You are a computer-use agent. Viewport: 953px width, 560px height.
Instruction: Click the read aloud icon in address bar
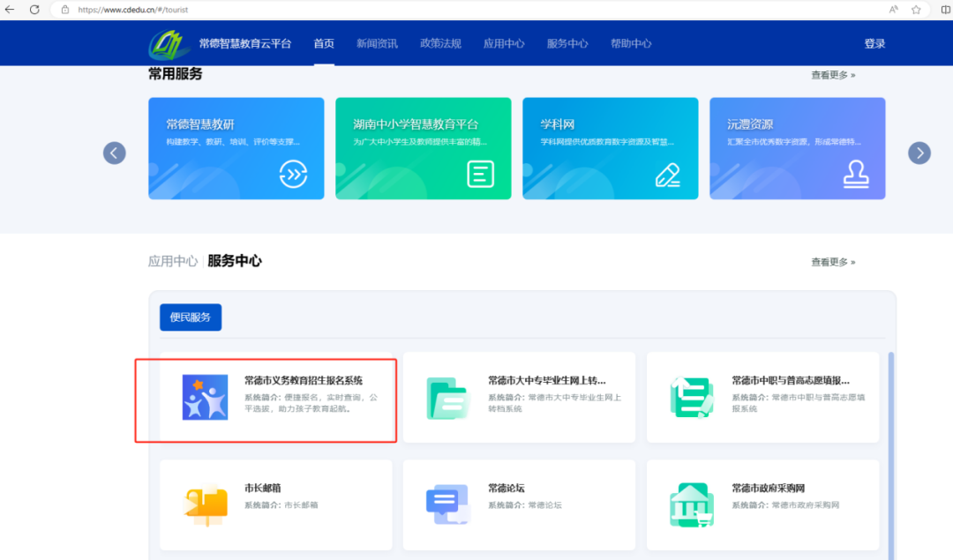893,10
